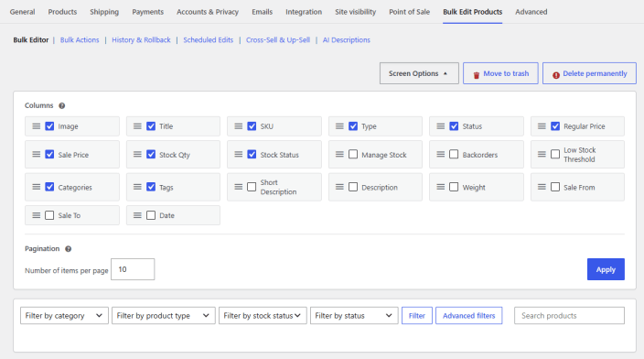This screenshot has height=359, width=644.
Task: Open the Bulk Actions link
Action: 80,40
